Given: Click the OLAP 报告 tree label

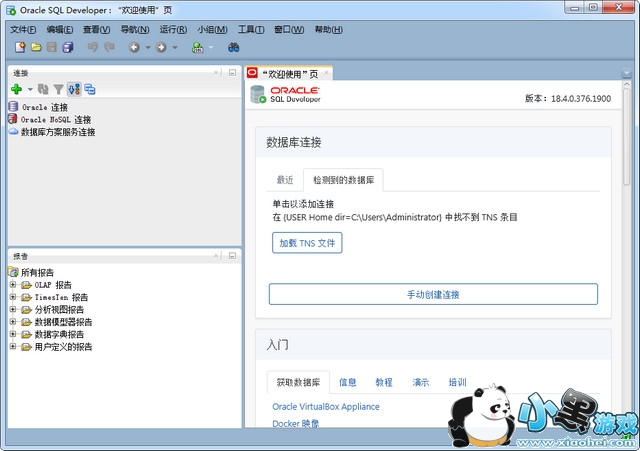Looking at the screenshot, I should 53,284.
